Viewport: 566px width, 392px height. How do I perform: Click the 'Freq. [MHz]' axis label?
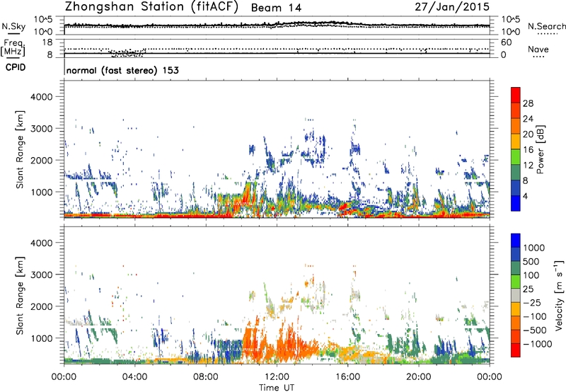[13, 48]
